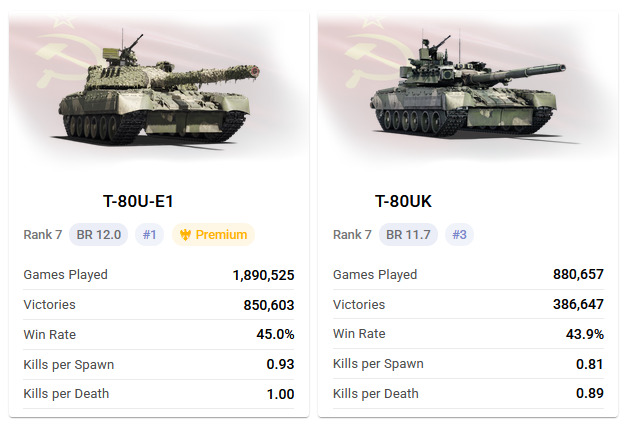Select T-80UK Kills per Death value 0.89
The width and height of the screenshot is (635, 425).
click(590, 393)
